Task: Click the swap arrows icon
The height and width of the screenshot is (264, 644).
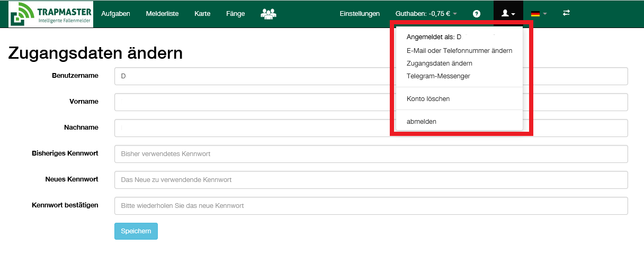Action: pos(566,13)
